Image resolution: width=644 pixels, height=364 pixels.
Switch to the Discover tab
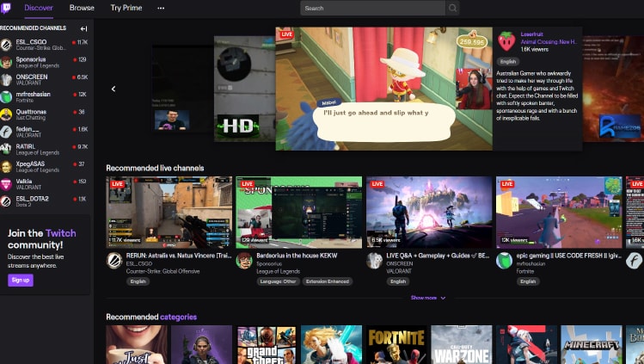pyautogui.click(x=39, y=8)
